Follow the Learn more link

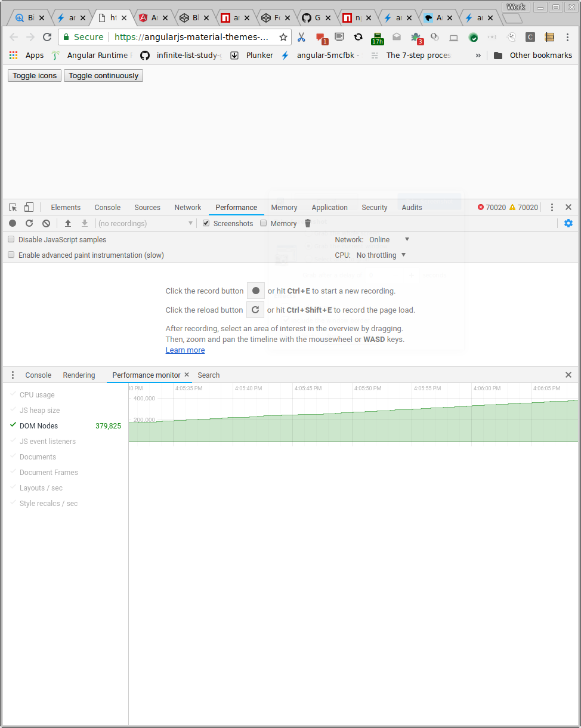point(185,350)
